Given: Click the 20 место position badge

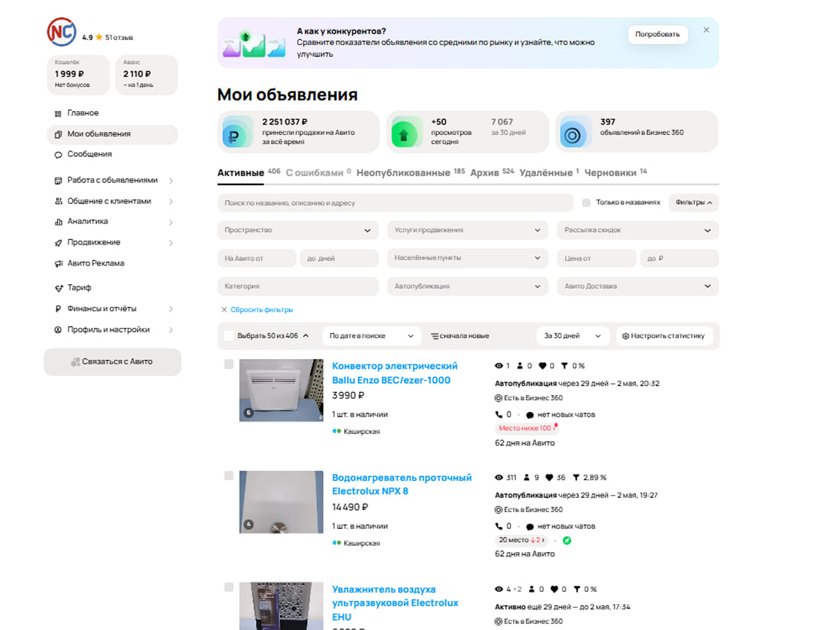Looking at the screenshot, I should 522,540.
